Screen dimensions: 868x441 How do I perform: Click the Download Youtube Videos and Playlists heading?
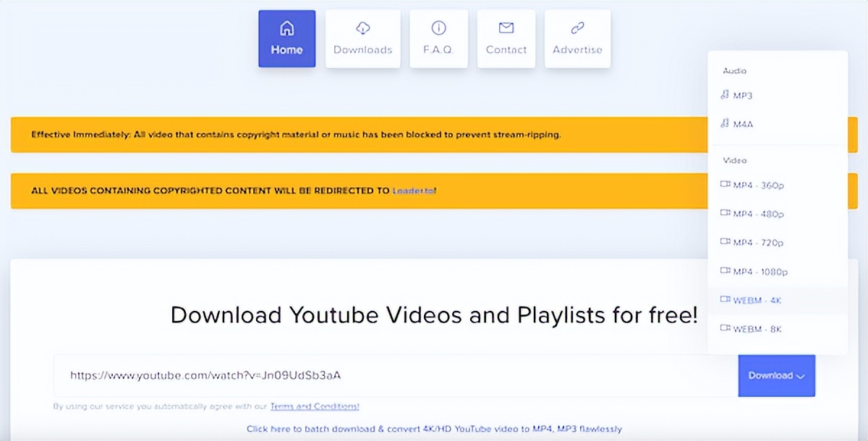click(434, 315)
